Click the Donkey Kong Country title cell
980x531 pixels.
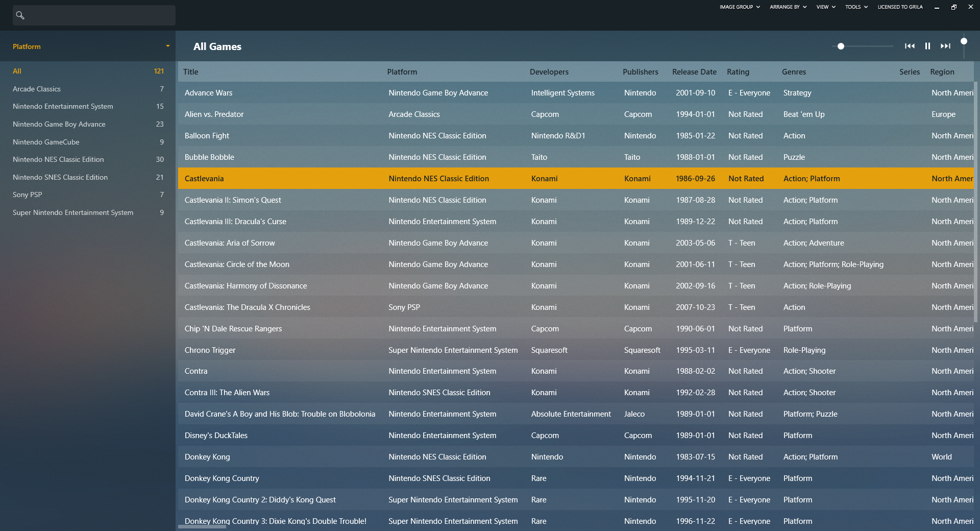click(222, 478)
